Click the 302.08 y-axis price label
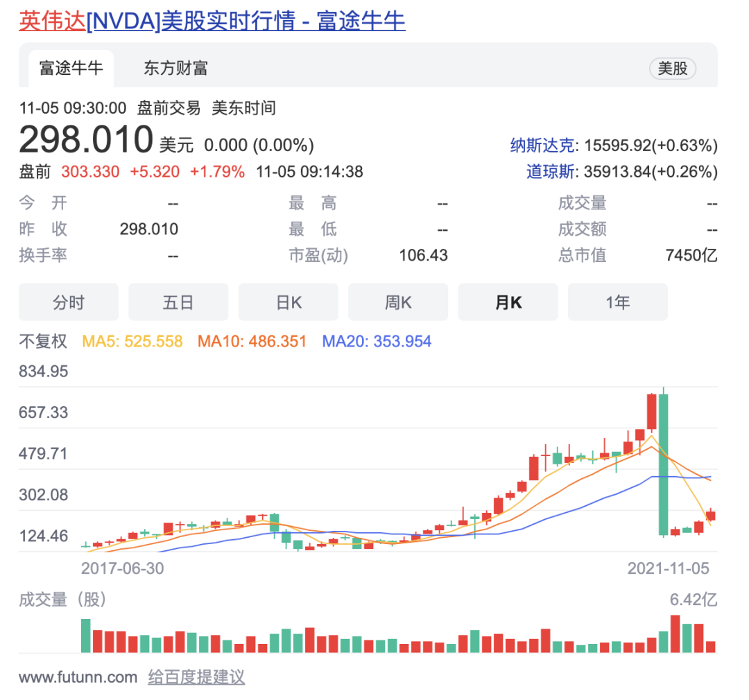This screenshot has height=700, width=749. [x=44, y=495]
